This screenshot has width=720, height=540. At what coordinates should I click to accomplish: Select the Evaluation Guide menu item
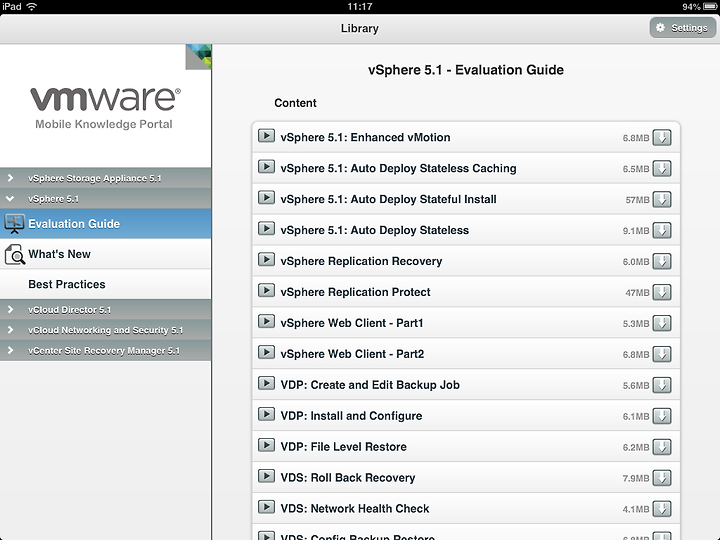[x=106, y=224]
